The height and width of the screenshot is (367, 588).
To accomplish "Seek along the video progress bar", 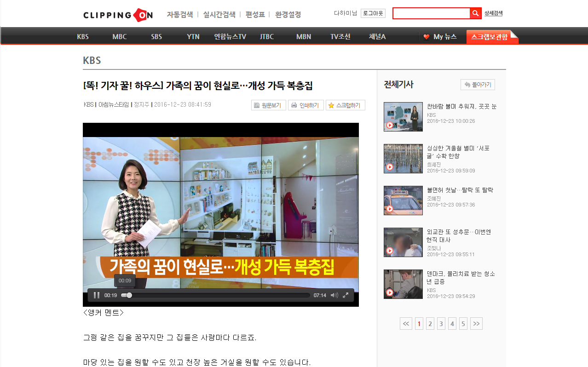I will (x=216, y=295).
